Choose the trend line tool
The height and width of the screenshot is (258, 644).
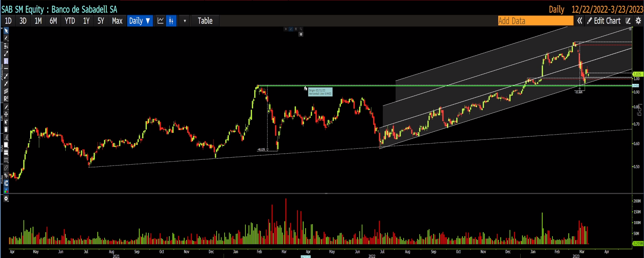pos(6,54)
